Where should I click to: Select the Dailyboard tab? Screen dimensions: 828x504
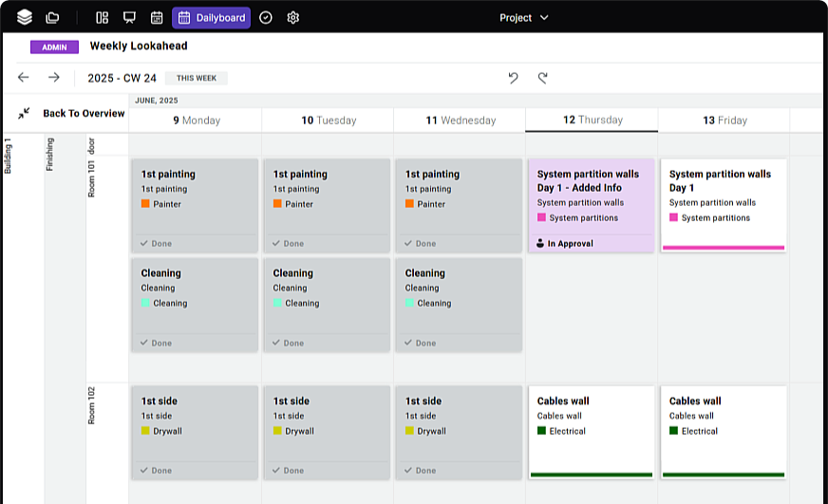click(x=212, y=17)
